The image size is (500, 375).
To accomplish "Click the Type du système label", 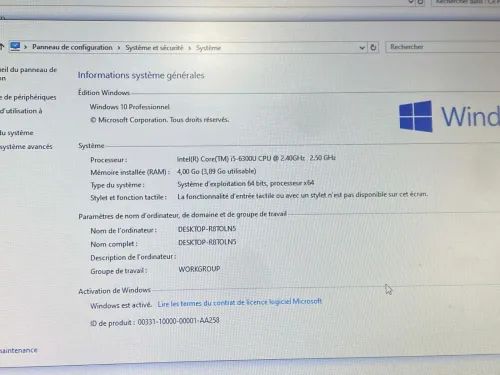I will (x=117, y=185).
